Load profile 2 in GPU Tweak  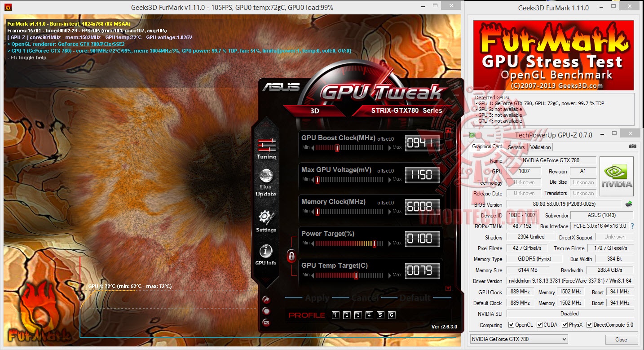coord(347,315)
